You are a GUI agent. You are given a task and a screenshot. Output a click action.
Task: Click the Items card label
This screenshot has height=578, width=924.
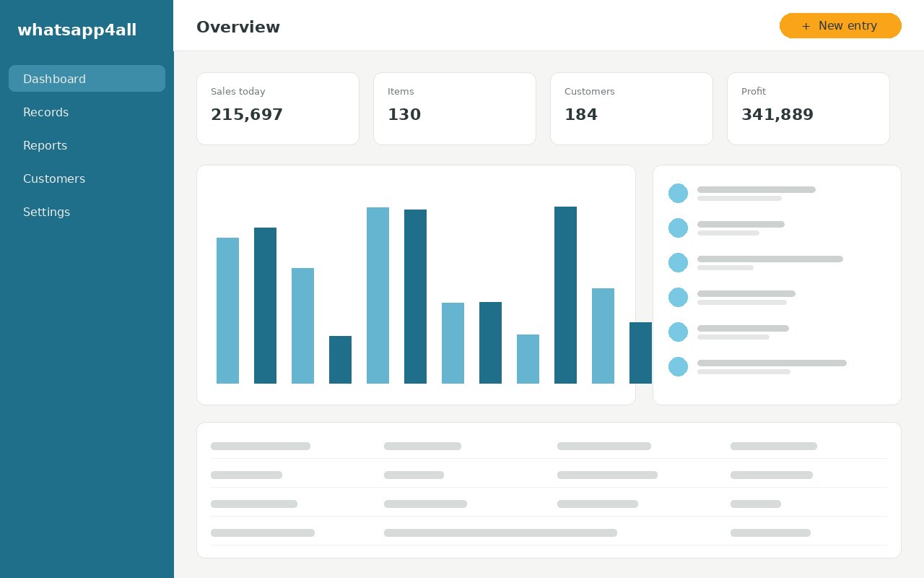tap(401, 92)
